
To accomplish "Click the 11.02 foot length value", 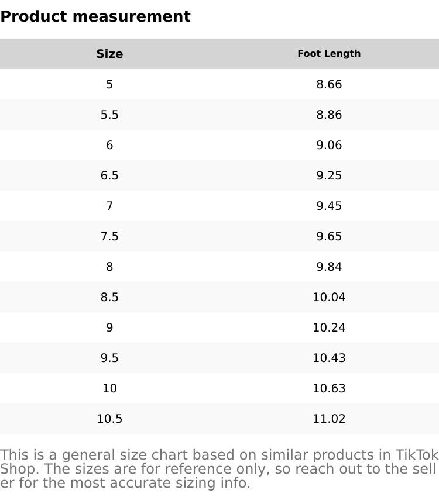I will tap(329, 419).
